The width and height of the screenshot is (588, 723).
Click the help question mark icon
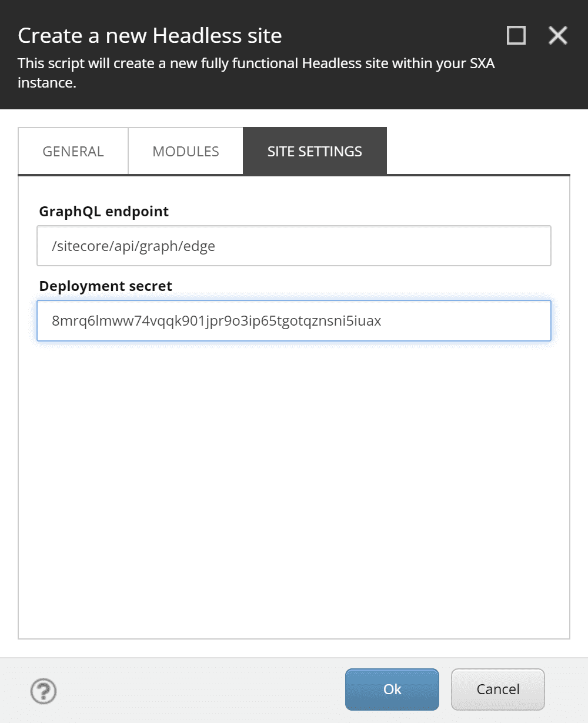(44, 691)
